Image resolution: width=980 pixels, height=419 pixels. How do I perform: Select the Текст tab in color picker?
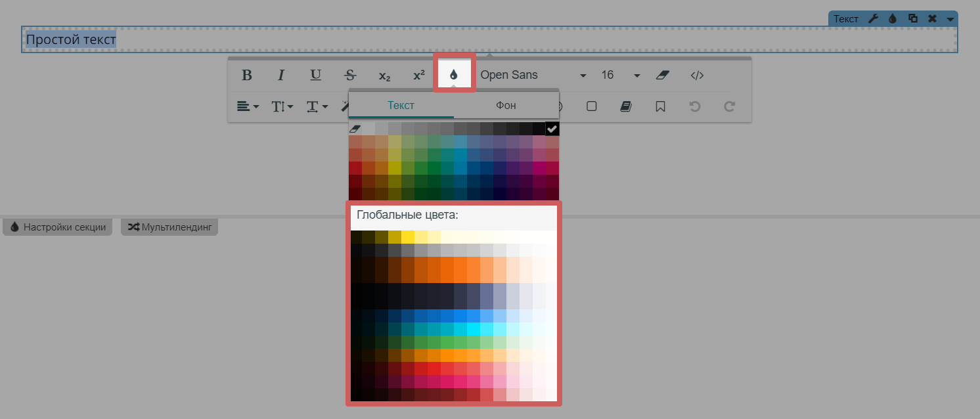click(401, 105)
